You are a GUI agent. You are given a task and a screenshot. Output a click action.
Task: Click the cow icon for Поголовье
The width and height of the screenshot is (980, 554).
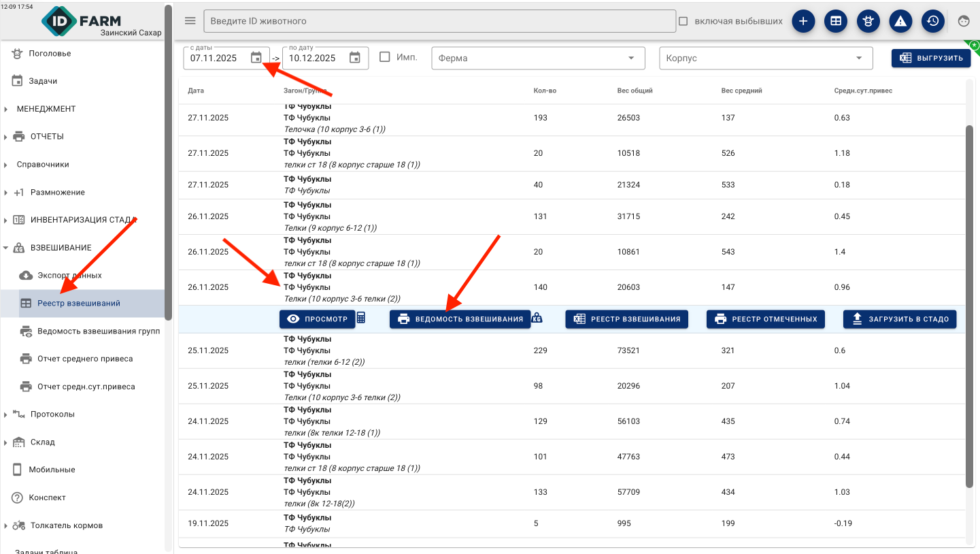coord(18,53)
